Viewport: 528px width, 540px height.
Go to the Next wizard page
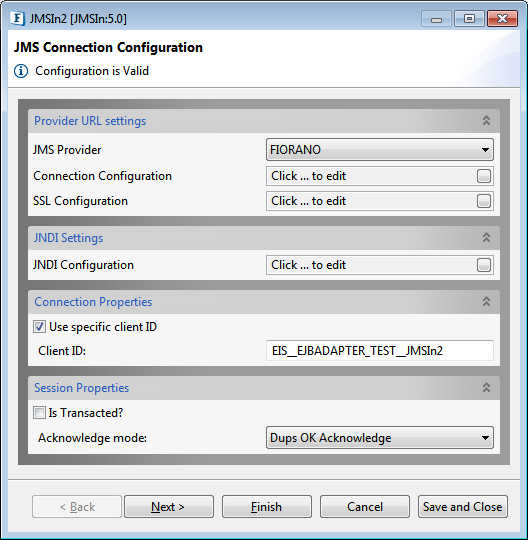click(x=169, y=507)
